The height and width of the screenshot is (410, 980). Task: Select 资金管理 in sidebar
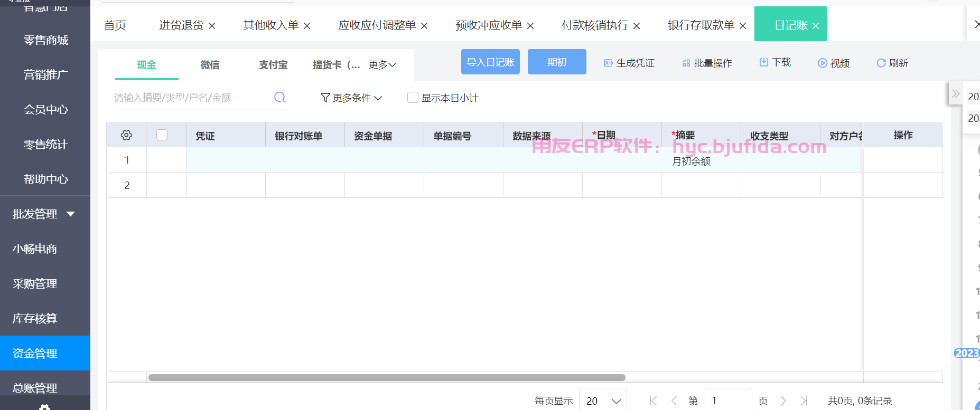tap(45, 353)
